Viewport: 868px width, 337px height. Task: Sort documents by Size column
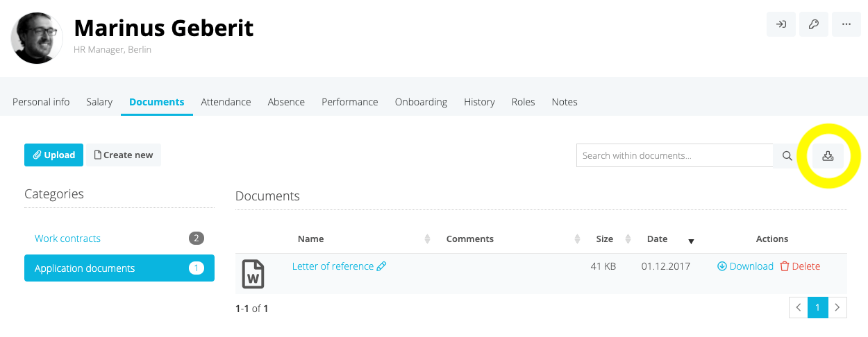[x=628, y=239]
